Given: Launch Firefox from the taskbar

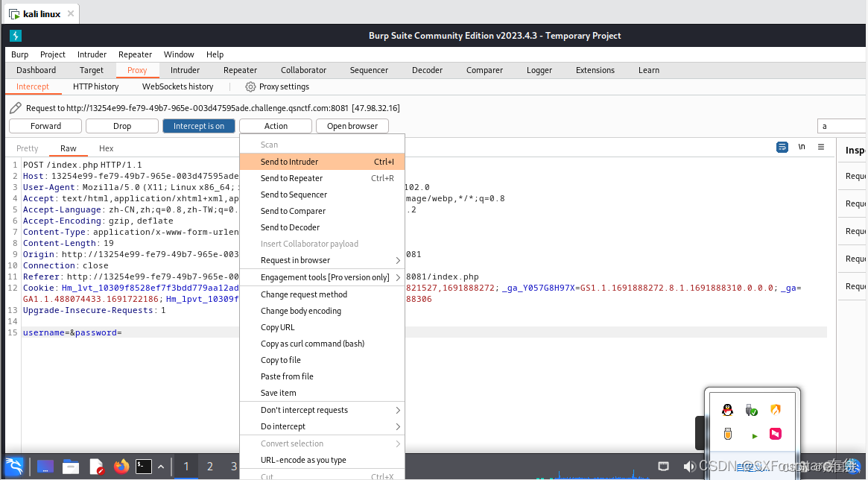Looking at the screenshot, I should [x=121, y=467].
